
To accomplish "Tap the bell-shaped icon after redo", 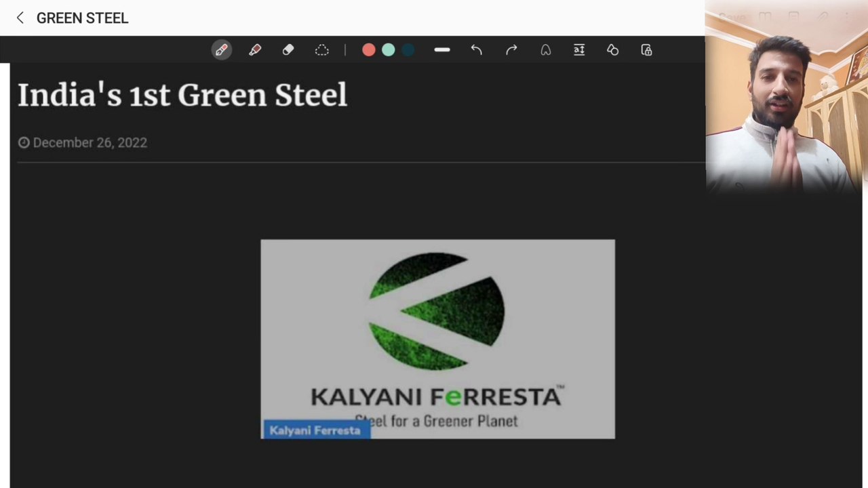I will point(546,50).
